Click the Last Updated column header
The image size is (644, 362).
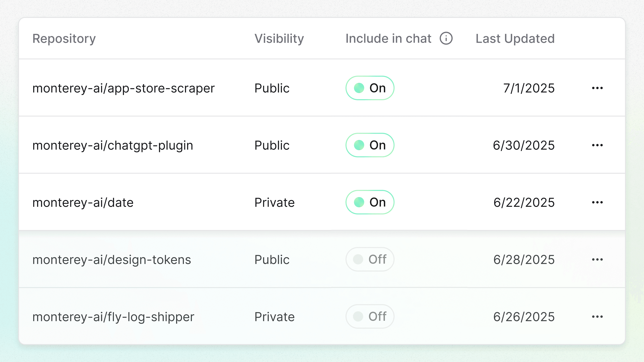coord(515,39)
